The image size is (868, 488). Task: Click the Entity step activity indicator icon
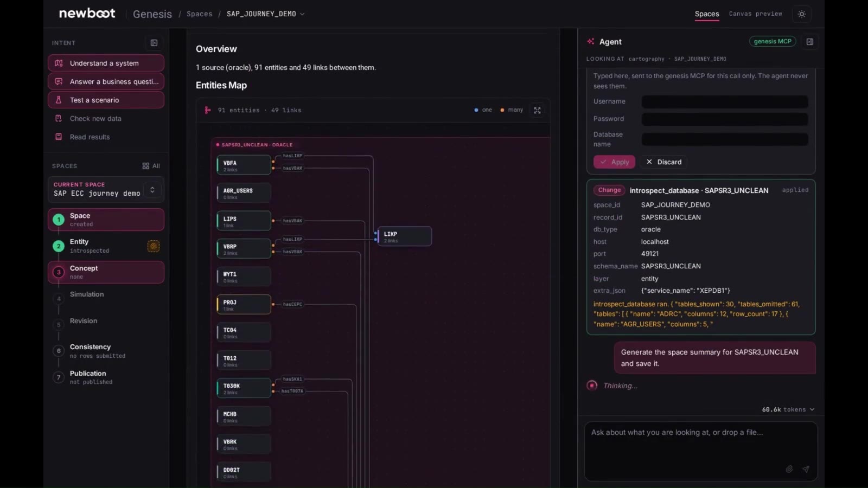pyautogui.click(x=154, y=246)
